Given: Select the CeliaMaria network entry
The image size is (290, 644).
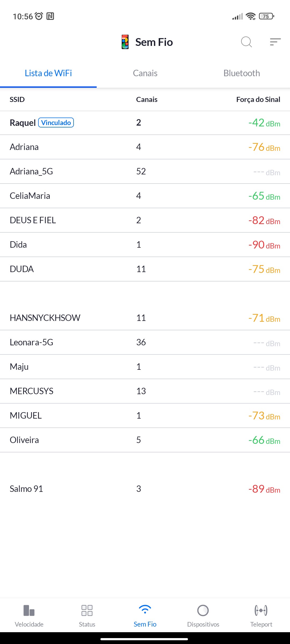Looking at the screenshot, I should pyautogui.click(x=145, y=196).
